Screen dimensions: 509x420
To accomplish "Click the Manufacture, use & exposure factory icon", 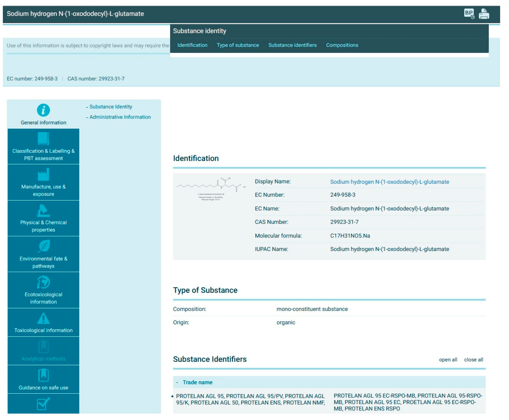I will pos(43,174).
